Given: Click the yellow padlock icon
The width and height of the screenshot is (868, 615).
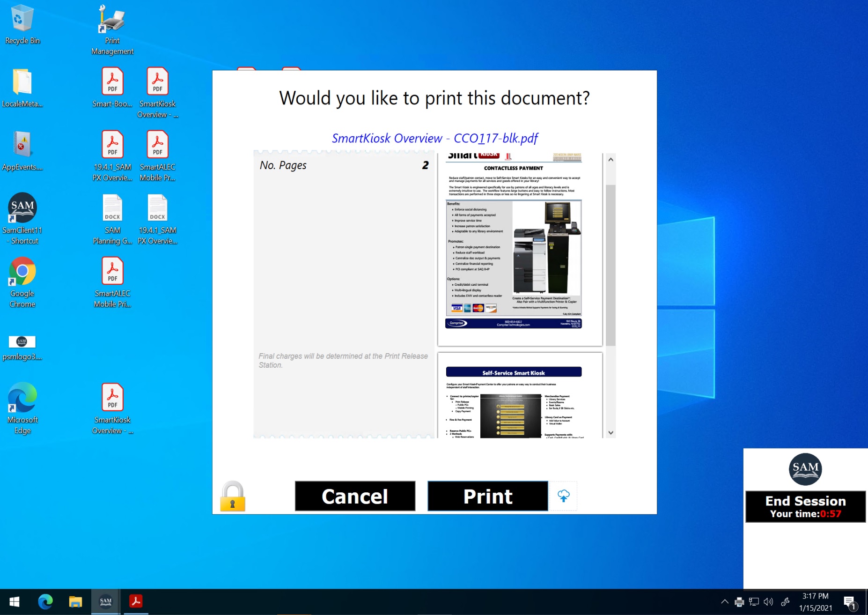Looking at the screenshot, I should (233, 496).
